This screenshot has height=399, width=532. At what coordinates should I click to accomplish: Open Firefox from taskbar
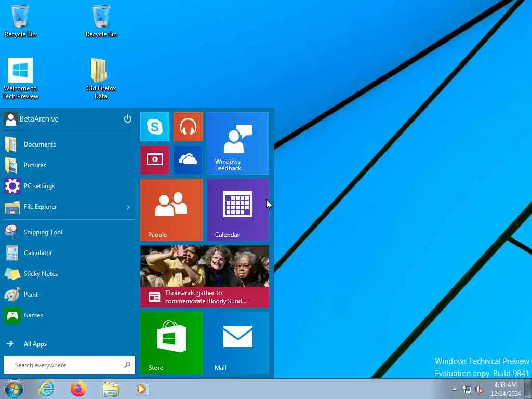pos(78,389)
